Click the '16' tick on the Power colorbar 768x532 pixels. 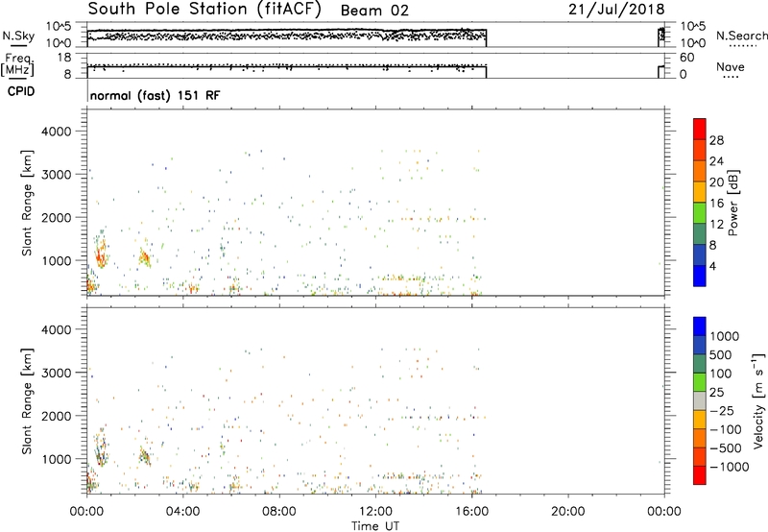tap(716, 204)
